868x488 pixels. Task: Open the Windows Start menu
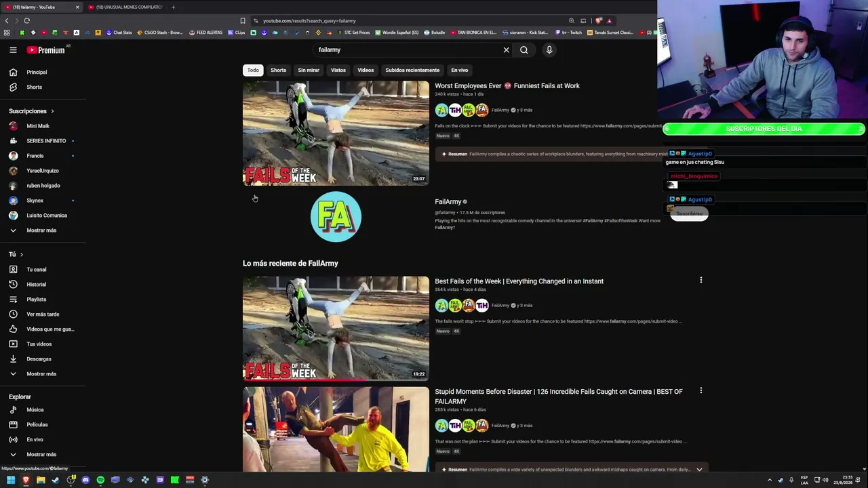tap(10, 480)
